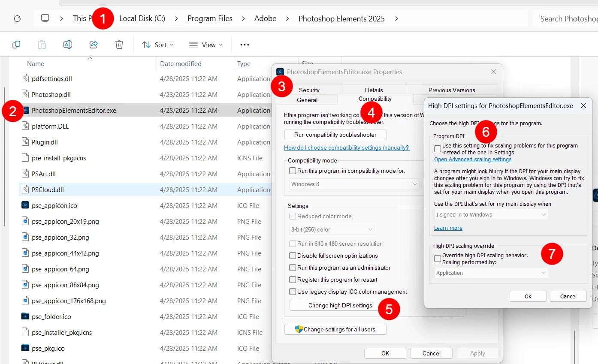Click the Search Photoshop Elements search box
This screenshot has height=364, width=598.
coord(566,18)
